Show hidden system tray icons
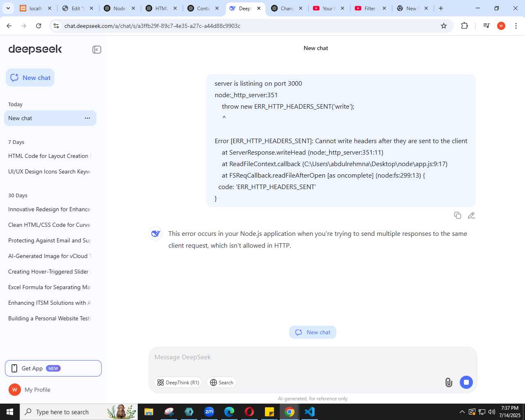The image size is (525, 420). tap(462, 412)
